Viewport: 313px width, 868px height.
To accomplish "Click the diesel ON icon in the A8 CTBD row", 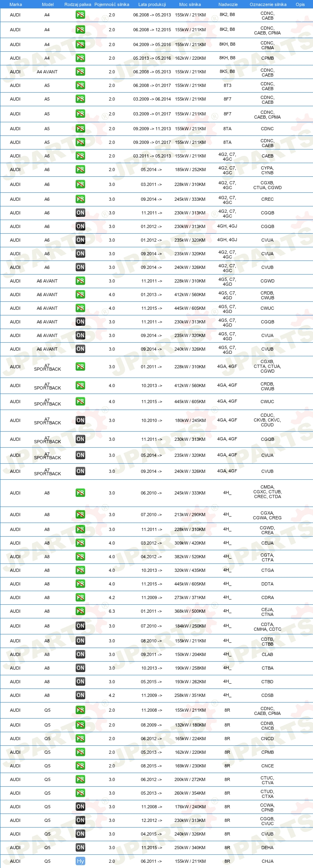I will click(80, 682).
